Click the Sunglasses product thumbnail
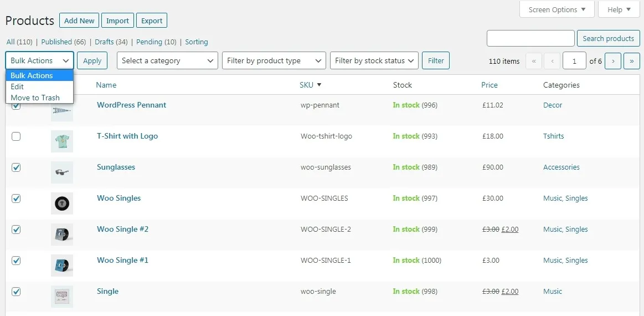Viewport: 644px width, 316px height. tap(61, 172)
